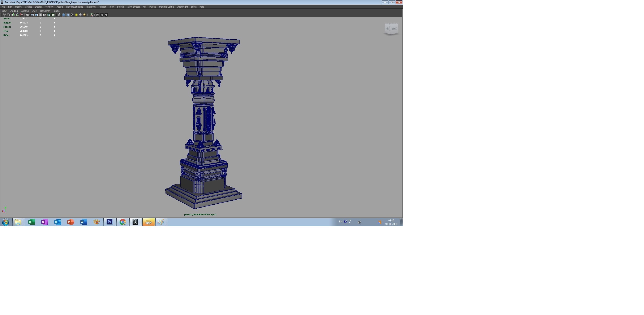Click the Use All Lights yellow sphere
The image size is (644, 315).
(76, 15)
